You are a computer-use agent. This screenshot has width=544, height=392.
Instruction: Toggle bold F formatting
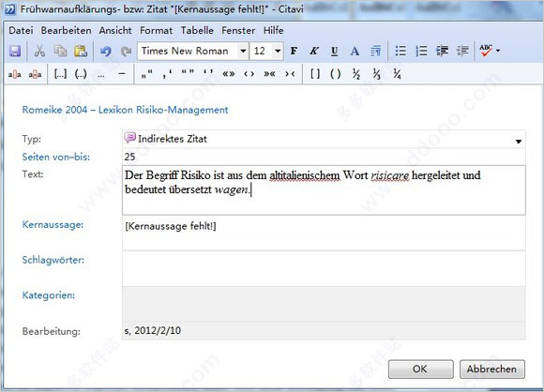coord(294,51)
